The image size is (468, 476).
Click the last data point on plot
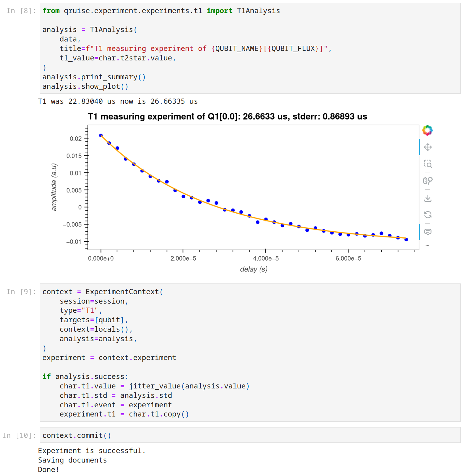tap(406, 240)
